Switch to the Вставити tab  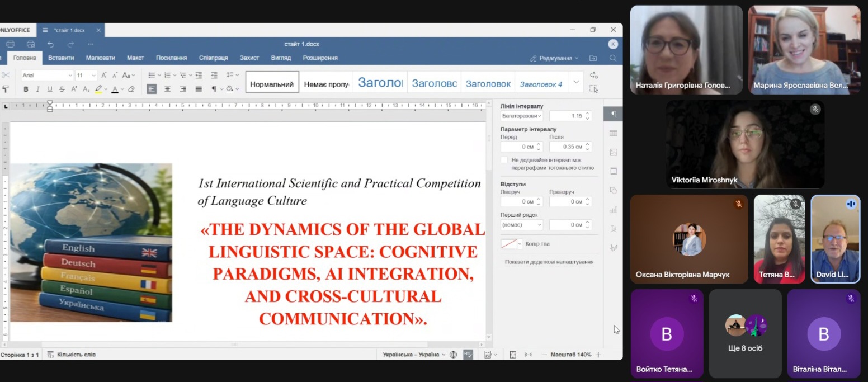[61, 58]
